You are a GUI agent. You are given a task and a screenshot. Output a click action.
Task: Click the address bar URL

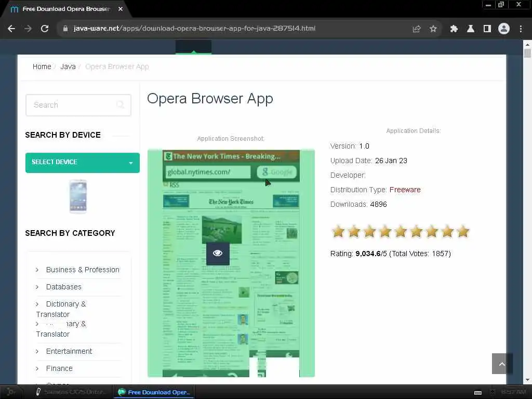(194, 29)
